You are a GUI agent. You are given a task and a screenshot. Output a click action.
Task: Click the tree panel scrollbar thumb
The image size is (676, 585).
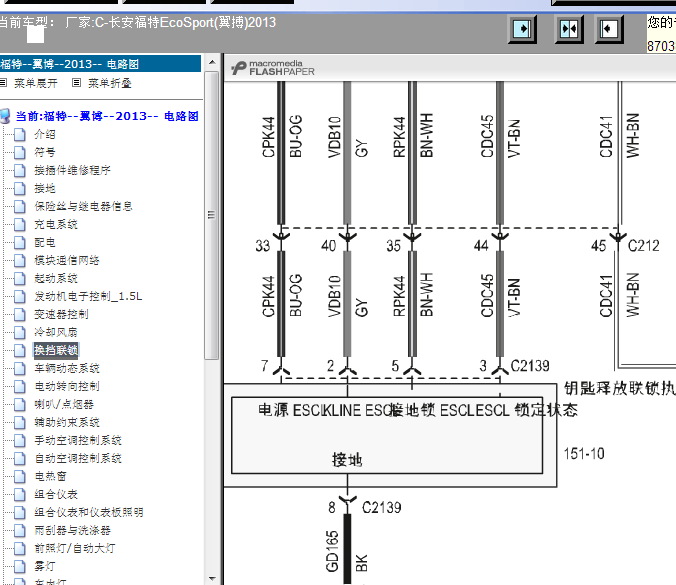pyautogui.click(x=211, y=215)
